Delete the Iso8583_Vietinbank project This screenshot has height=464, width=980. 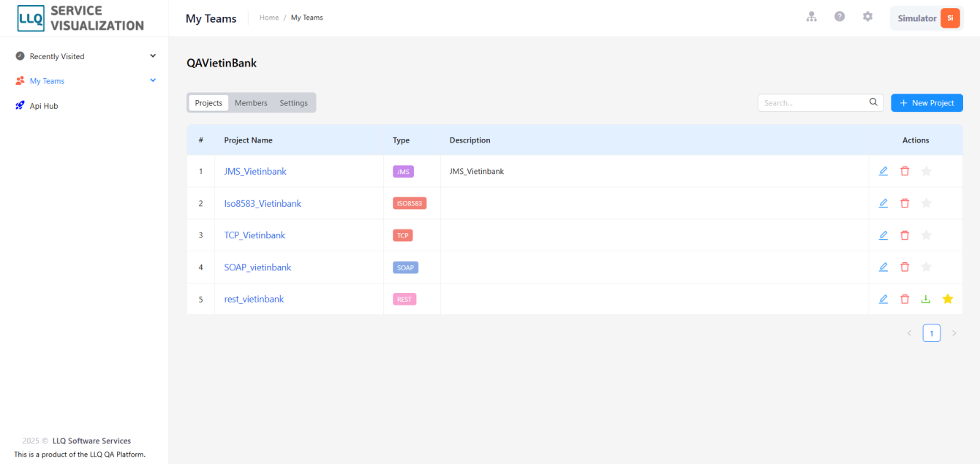click(905, 203)
